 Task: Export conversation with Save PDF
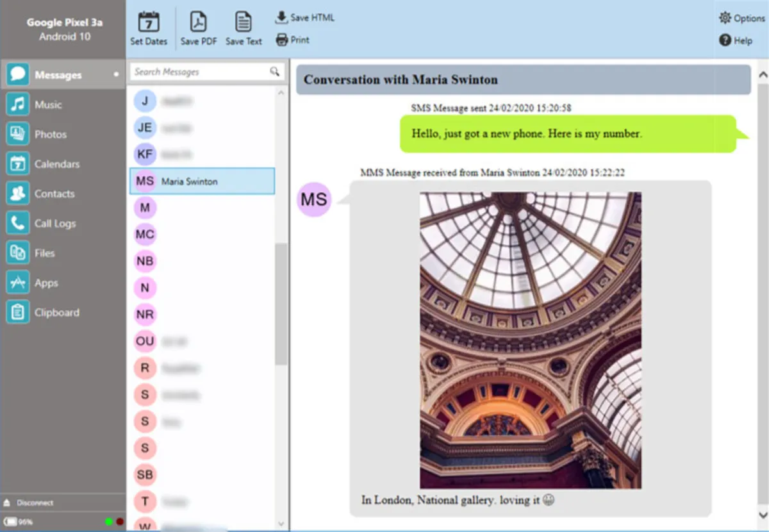[x=198, y=28]
